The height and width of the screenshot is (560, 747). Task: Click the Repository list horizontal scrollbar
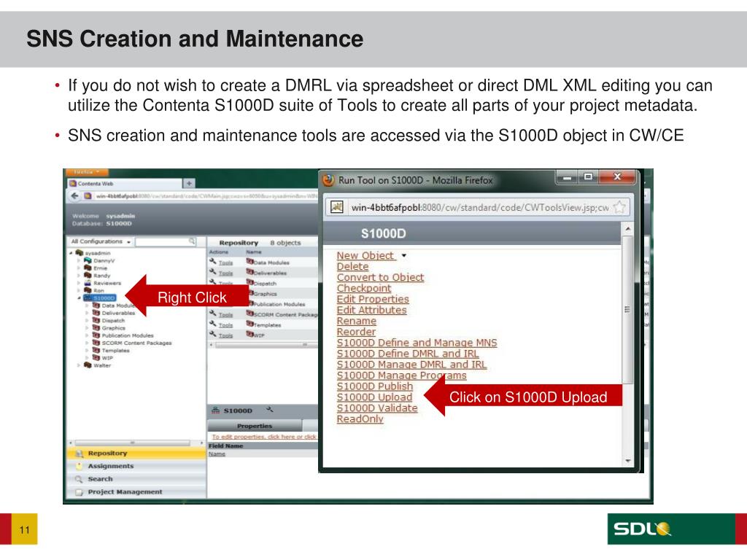coord(263,345)
